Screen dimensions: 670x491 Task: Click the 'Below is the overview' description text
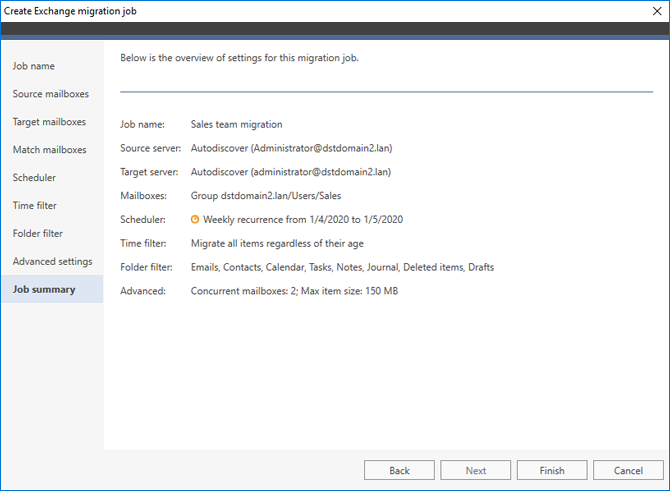tap(239, 58)
